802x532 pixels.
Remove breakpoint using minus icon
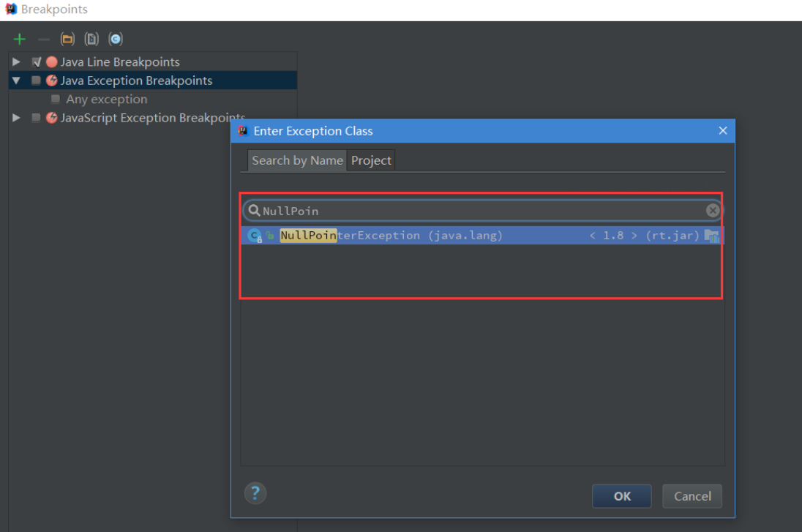(43, 39)
